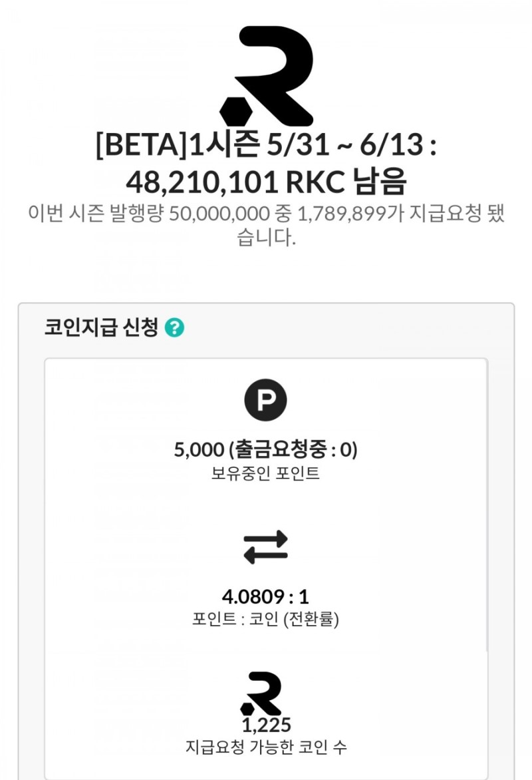
Task: Click the 코인지급 신청 section title
Action: [x=101, y=327]
